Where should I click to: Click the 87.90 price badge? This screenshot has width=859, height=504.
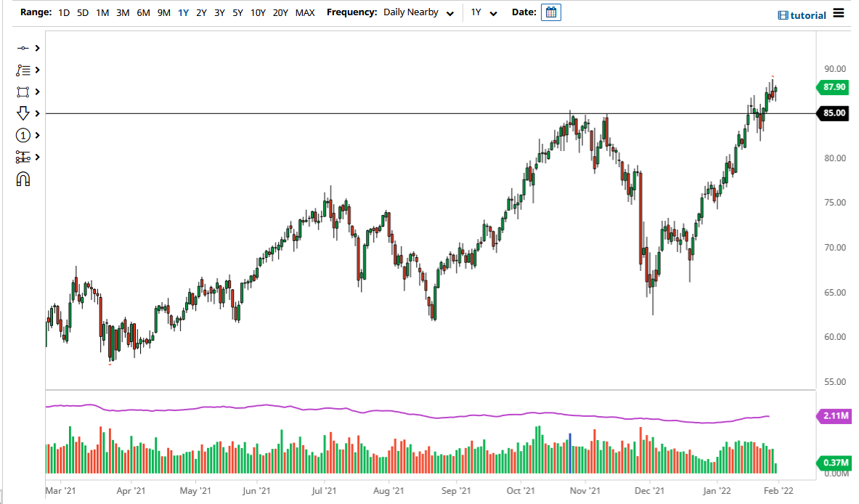tap(832, 87)
